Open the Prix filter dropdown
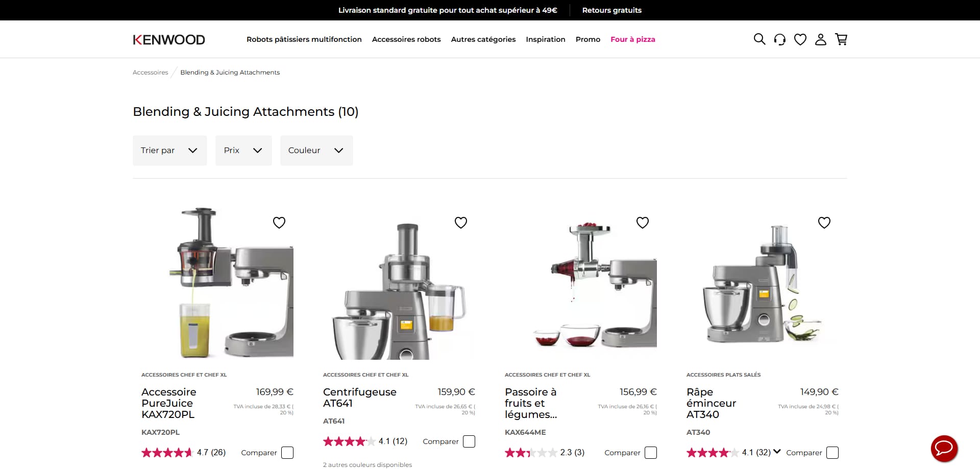The width and height of the screenshot is (980, 469). click(x=243, y=151)
